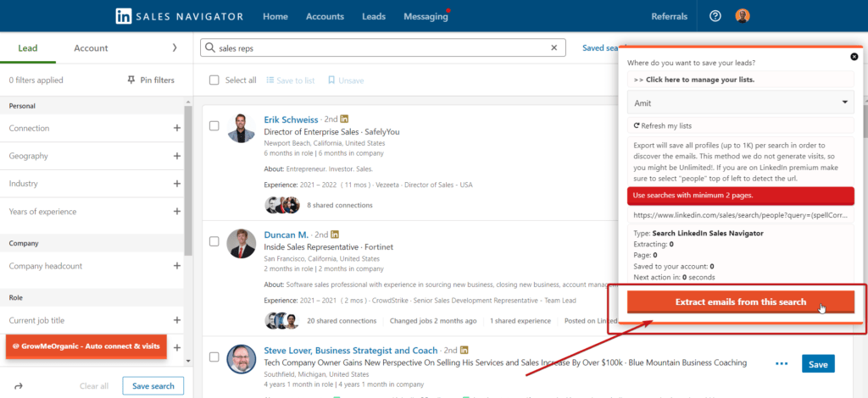Open Referrals in the top bar
Viewport: 868px width, 398px height.
[670, 17]
